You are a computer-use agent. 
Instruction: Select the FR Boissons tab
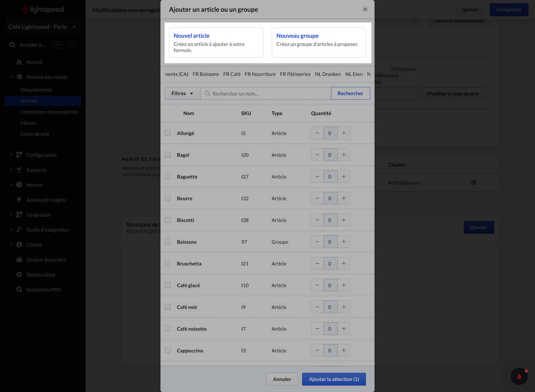[206, 74]
